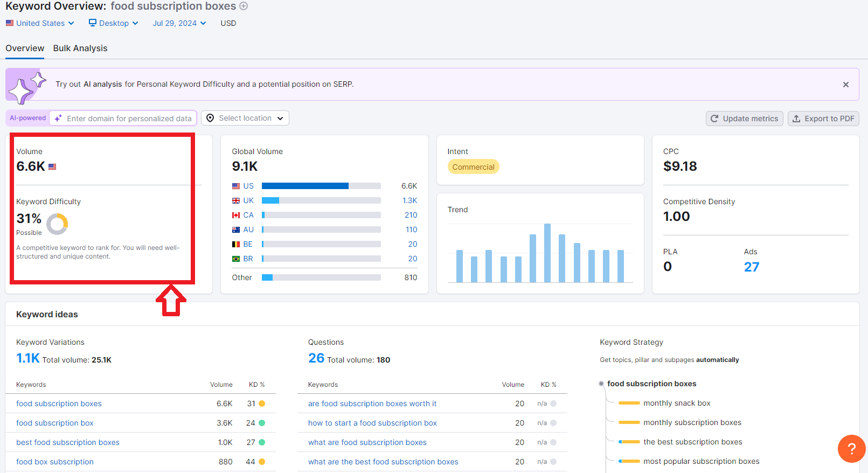868x473 pixels.
Task: Switch to the Bulk Analysis tab
Action: 80,48
